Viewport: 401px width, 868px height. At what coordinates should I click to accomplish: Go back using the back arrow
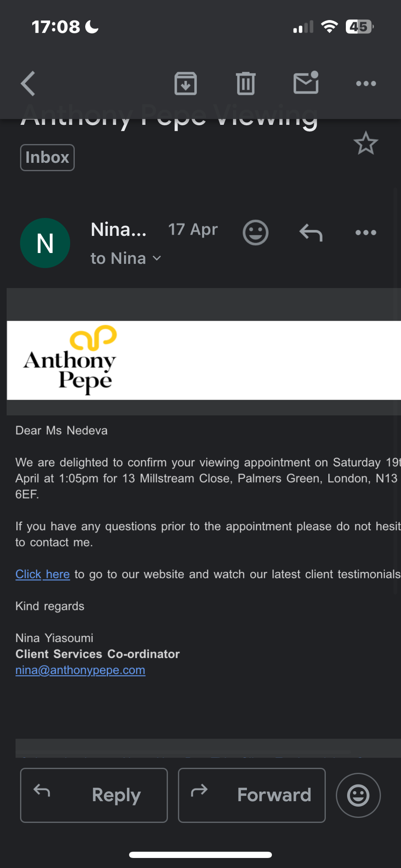tap(28, 84)
